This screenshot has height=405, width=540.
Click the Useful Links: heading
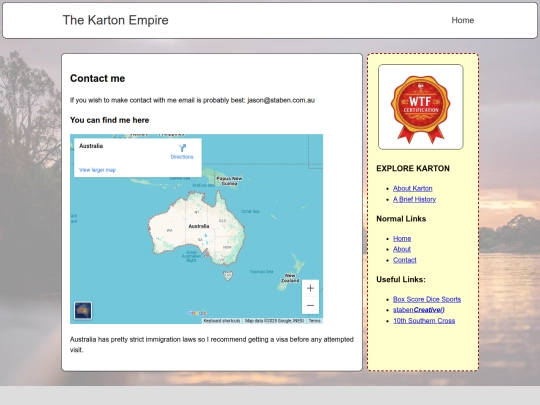click(x=401, y=280)
